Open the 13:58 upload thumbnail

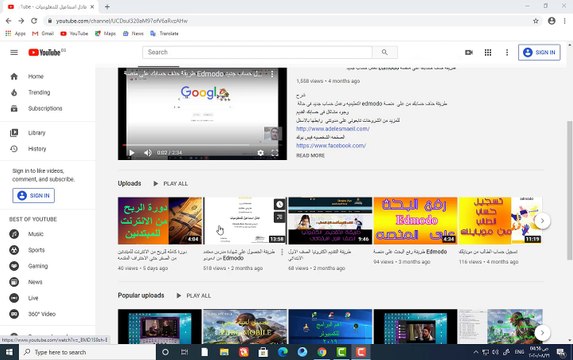[x=244, y=221]
